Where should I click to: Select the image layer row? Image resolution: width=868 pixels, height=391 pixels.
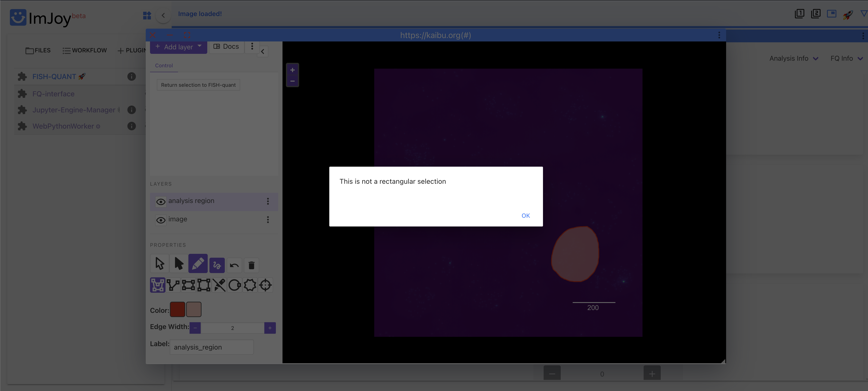click(x=214, y=220)
